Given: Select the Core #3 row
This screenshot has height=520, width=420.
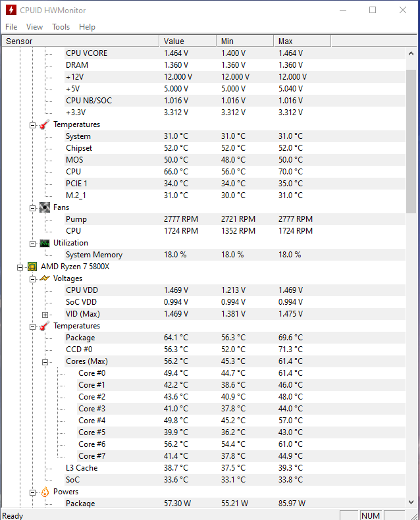Looking at the screenshot, I should 241,409.
